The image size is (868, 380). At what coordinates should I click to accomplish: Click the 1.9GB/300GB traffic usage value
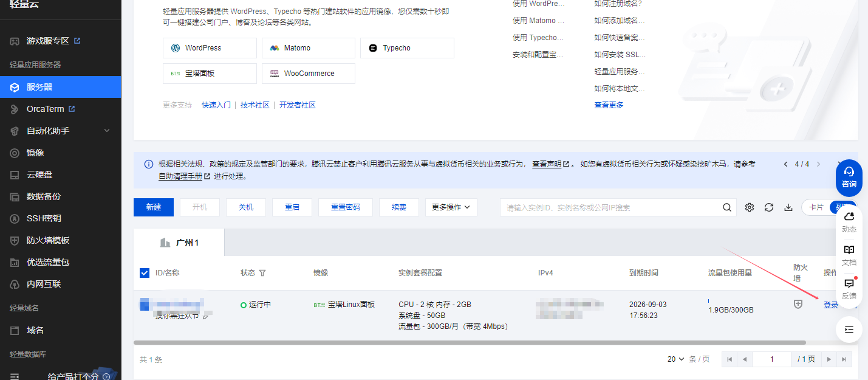(x=731, y=310)
